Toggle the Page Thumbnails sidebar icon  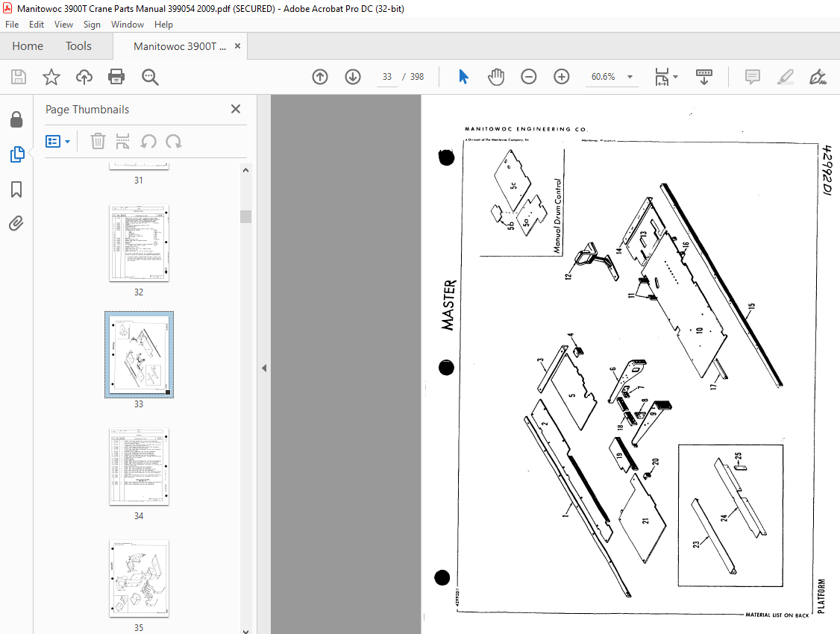[16, 154]
